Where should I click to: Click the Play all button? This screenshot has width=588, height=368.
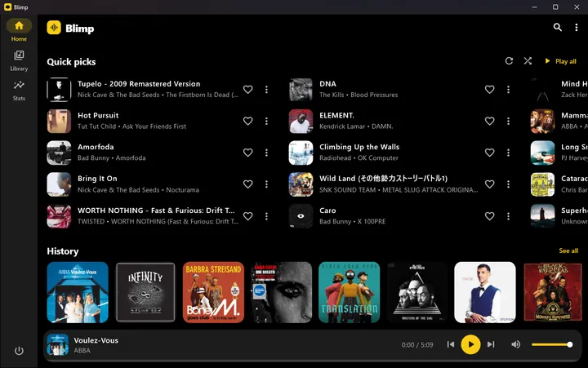[560, 61]
